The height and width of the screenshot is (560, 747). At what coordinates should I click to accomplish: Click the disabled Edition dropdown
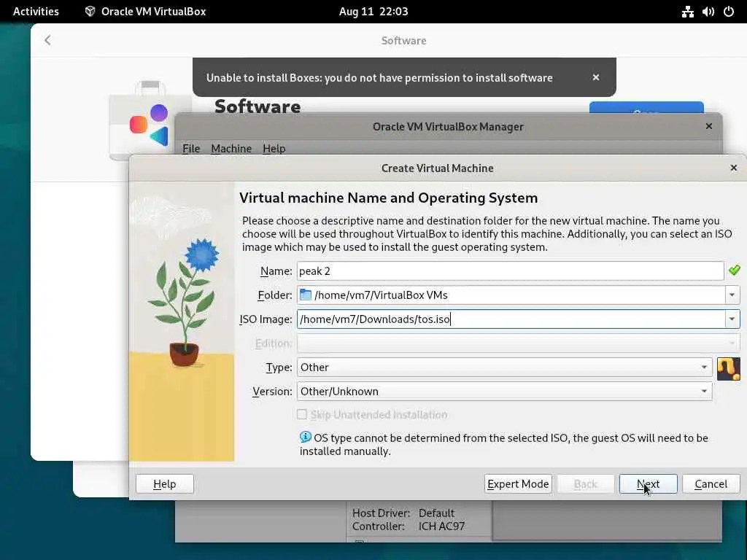click(518, 343)
